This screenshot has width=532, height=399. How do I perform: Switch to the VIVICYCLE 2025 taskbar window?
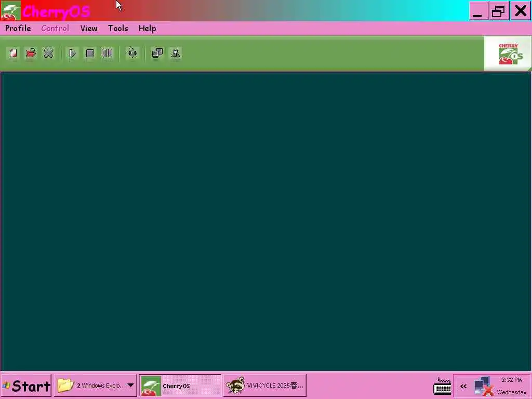click(x=265, y=386)
